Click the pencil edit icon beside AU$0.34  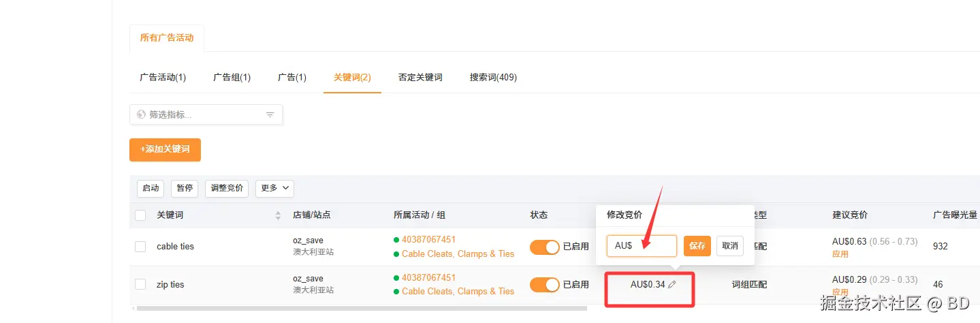coord(672,284)
